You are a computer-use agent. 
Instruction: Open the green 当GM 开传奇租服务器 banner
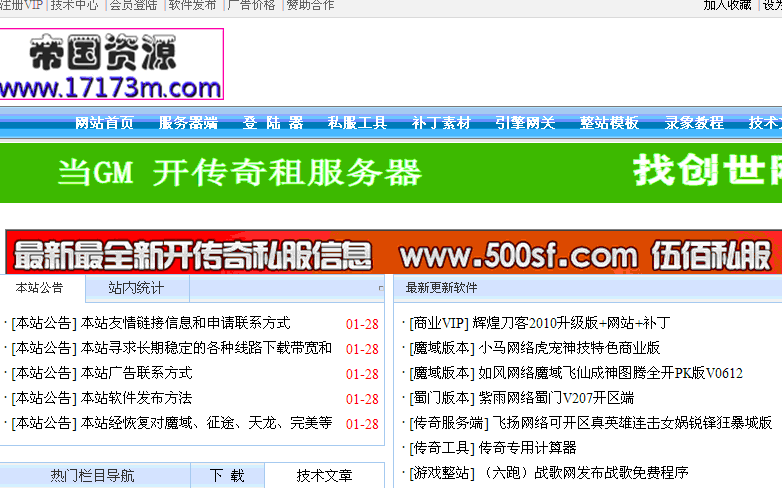(391, 173)
